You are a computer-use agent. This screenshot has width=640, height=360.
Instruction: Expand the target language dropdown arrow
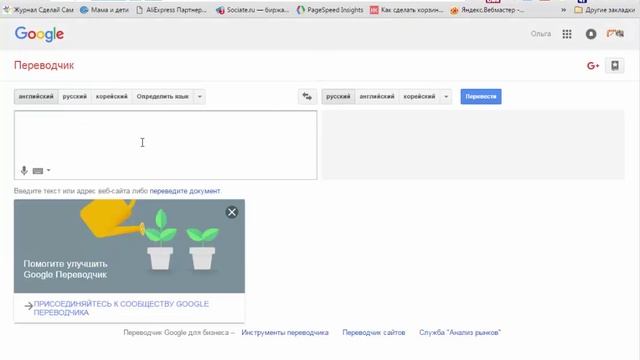tap(446, 97)
